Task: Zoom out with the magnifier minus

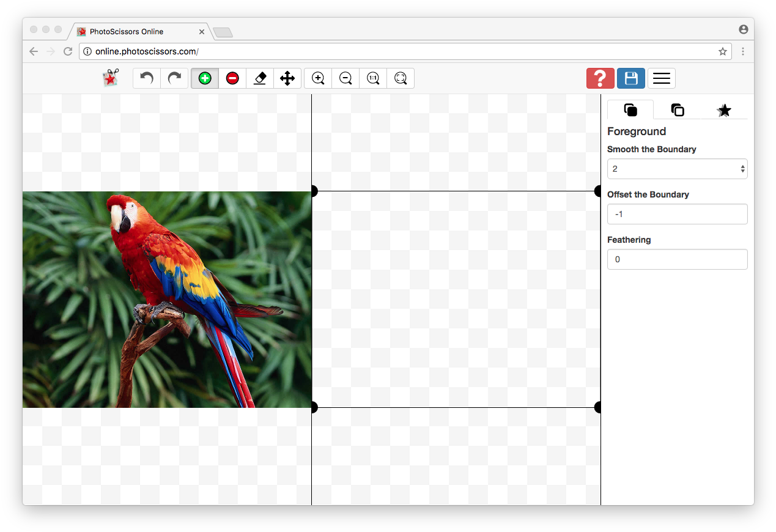Action: click(x=346, y=78)
